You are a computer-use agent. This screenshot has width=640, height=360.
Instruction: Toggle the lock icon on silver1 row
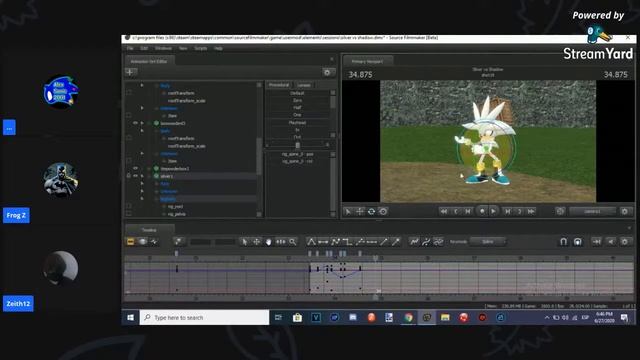[x=129, y=176]
